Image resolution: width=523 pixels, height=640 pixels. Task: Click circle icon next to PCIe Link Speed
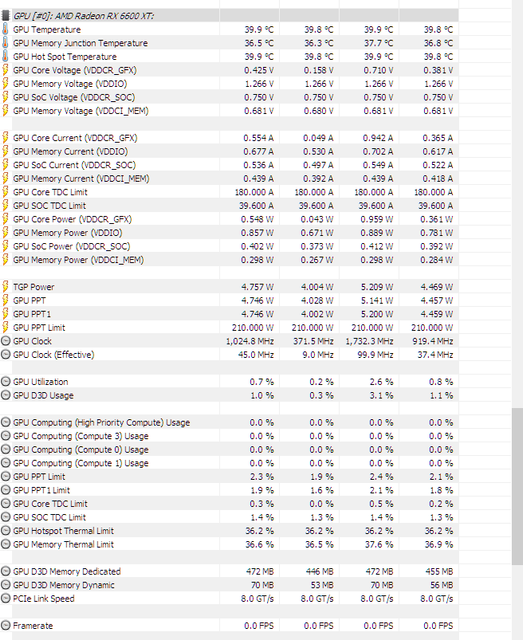pos(6,598)
